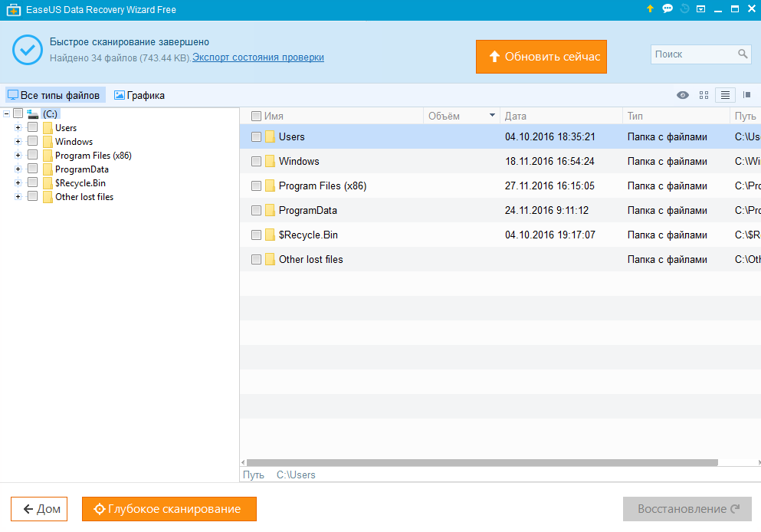Click the Обновить сейчас button
Viewport: 761px width, 532px height.
coord(541,57)
